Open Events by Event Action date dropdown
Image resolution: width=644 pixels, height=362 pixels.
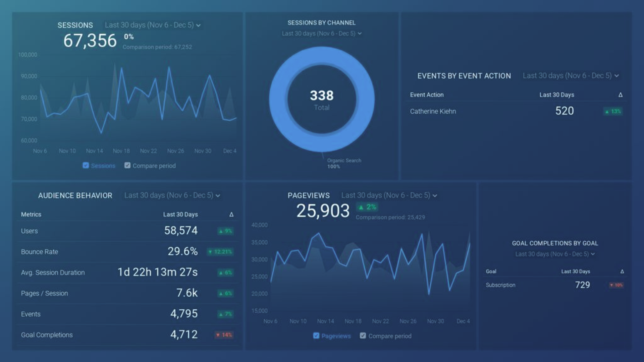coord(571,76)
